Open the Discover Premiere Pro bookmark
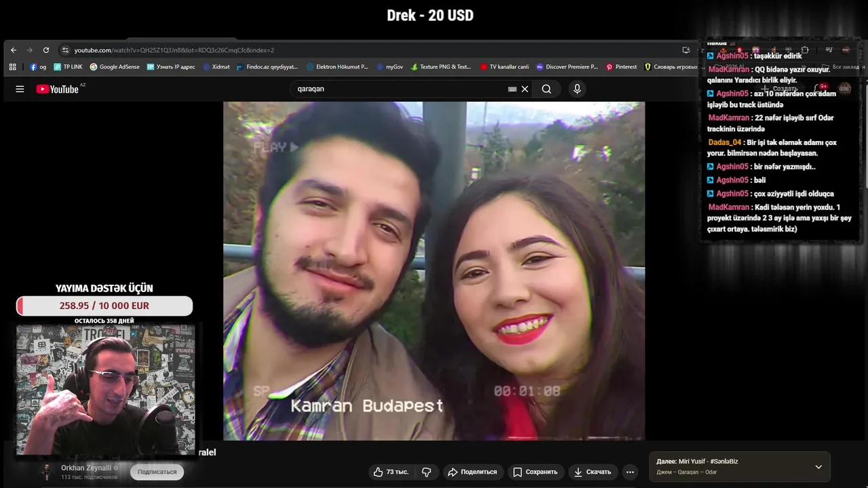Screen dimensions: 868x488 coord(567,67)
